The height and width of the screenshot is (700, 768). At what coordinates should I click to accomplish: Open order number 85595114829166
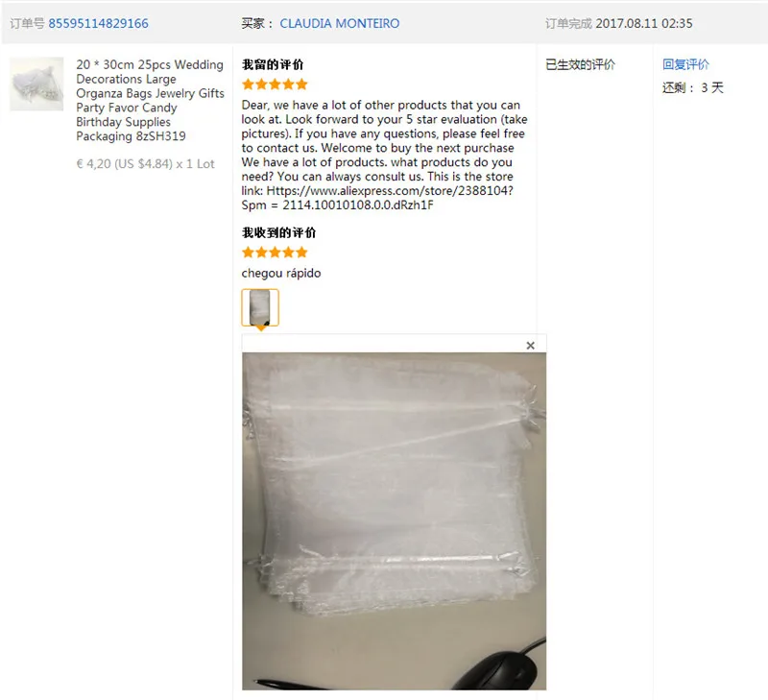98,23
